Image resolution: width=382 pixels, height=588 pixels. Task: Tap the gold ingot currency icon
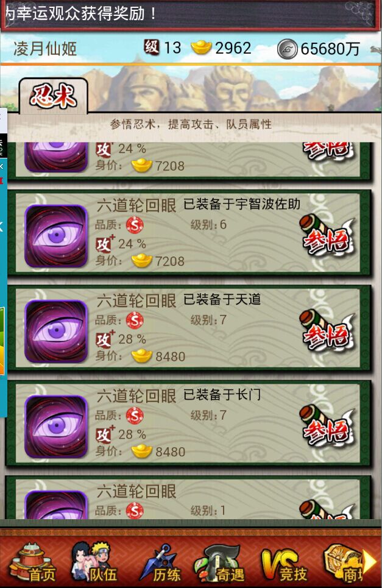pyautogui.click(x=201, y=48)
